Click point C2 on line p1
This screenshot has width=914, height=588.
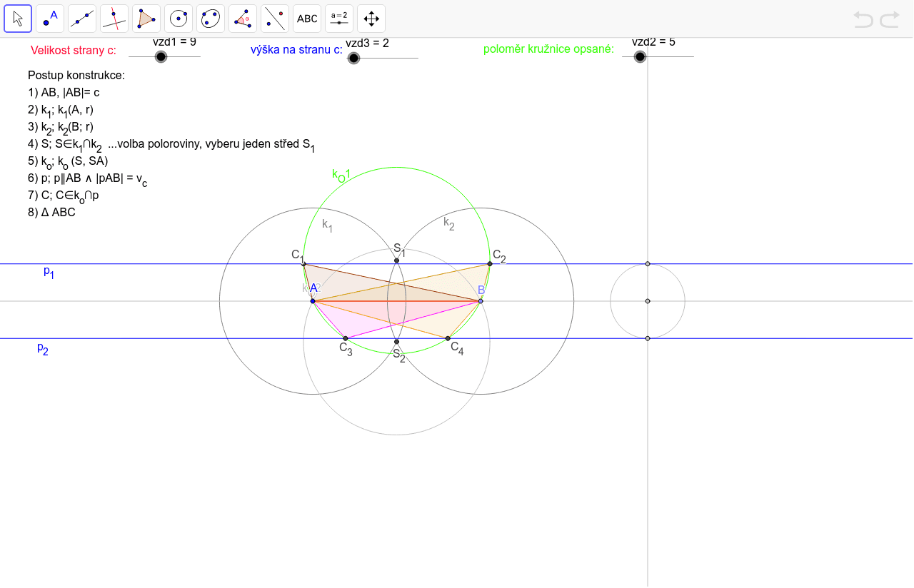(490, 264)
